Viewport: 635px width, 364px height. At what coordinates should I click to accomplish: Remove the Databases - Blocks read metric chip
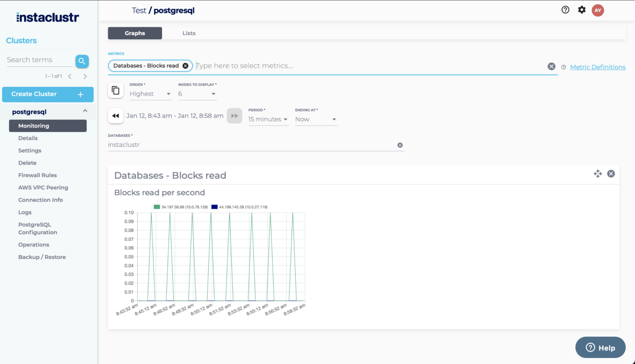click(185, 66)
